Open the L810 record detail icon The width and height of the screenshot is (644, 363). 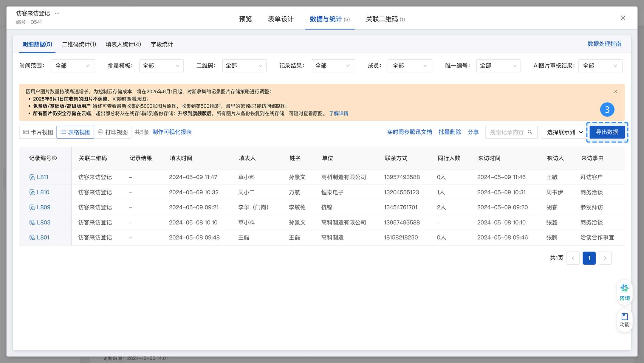click(x=32, y=192)
